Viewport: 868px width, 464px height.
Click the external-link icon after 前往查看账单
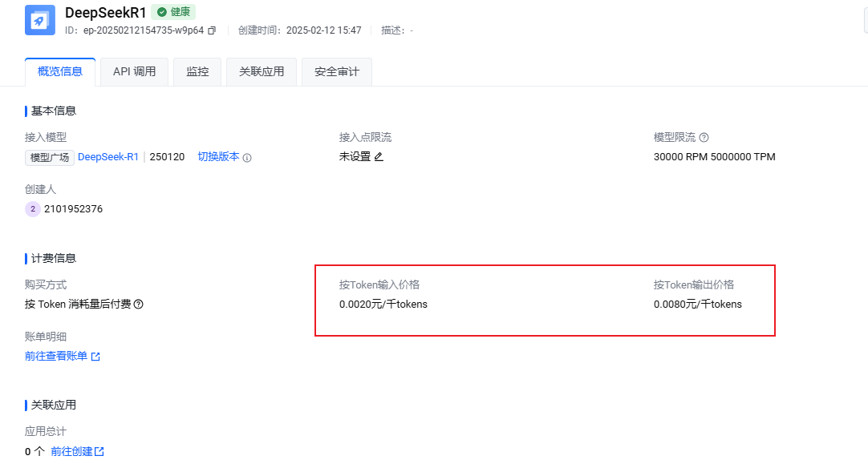pos(98,355)
